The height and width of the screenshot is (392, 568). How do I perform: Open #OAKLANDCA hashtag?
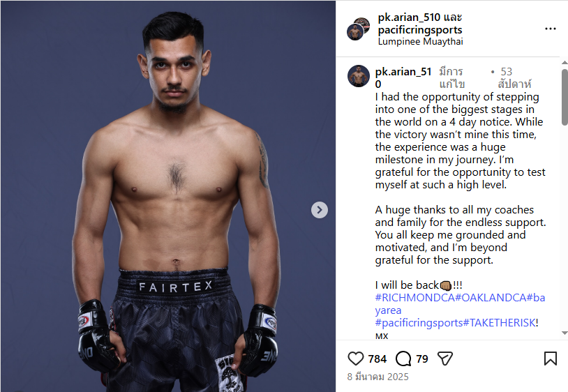point(491,298)
